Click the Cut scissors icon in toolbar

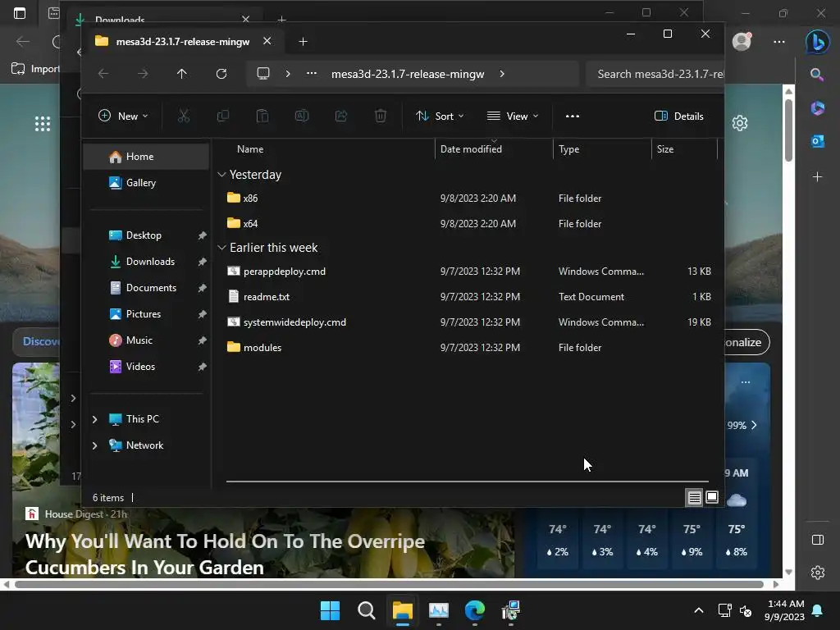tap(183, 116)
